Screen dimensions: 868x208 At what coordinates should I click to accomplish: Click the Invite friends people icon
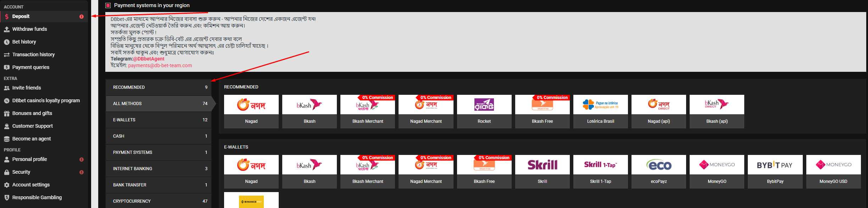7,88
